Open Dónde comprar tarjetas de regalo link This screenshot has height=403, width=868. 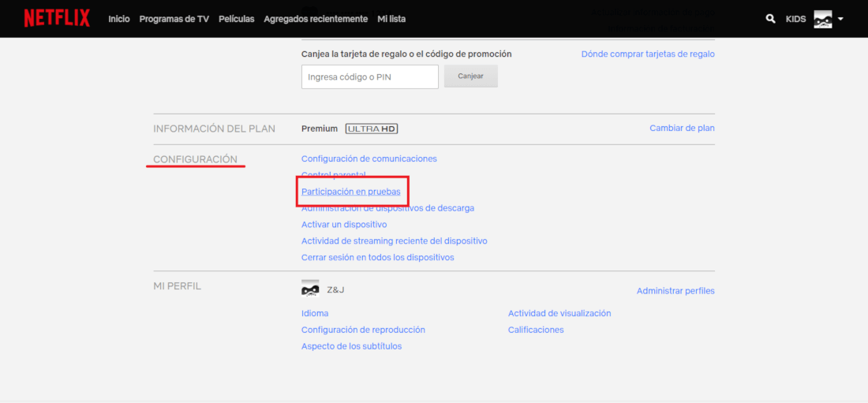[x=648, y=54]
